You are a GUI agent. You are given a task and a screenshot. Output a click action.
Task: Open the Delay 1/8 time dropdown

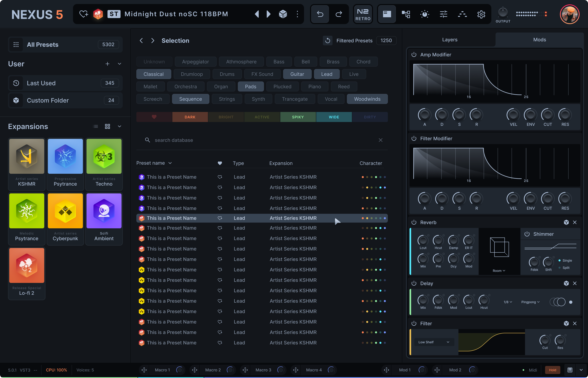pyautogui.click(x=508, y=302)
